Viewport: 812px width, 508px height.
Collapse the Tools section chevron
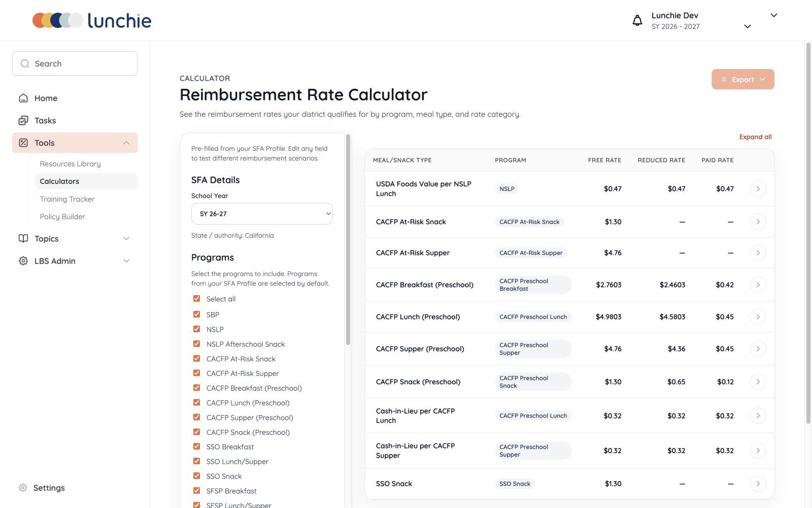click(x=126, y=143)
